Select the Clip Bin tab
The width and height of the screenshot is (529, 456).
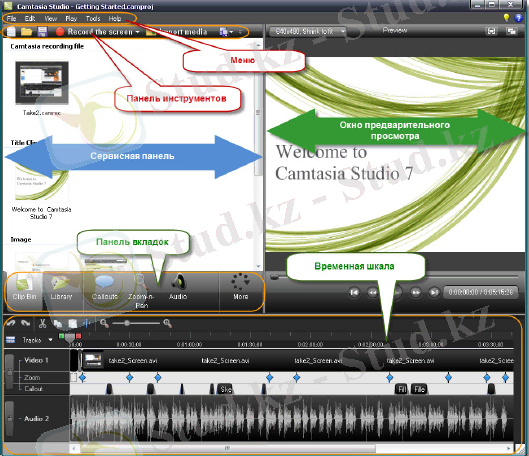(x=24, y=291)
